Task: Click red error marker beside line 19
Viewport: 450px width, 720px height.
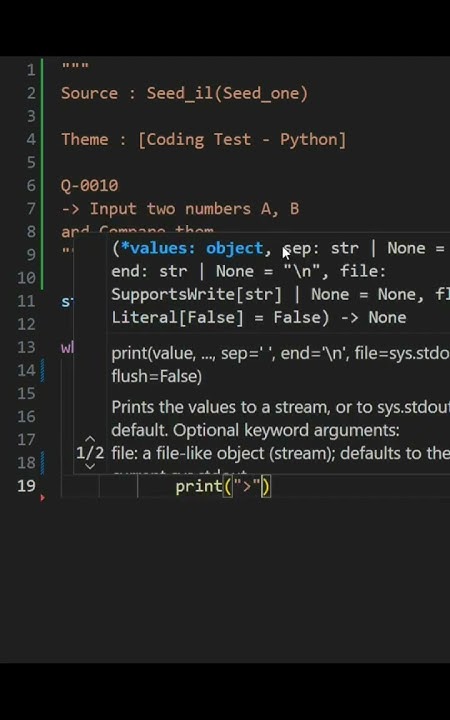Action: coord(43,497)
